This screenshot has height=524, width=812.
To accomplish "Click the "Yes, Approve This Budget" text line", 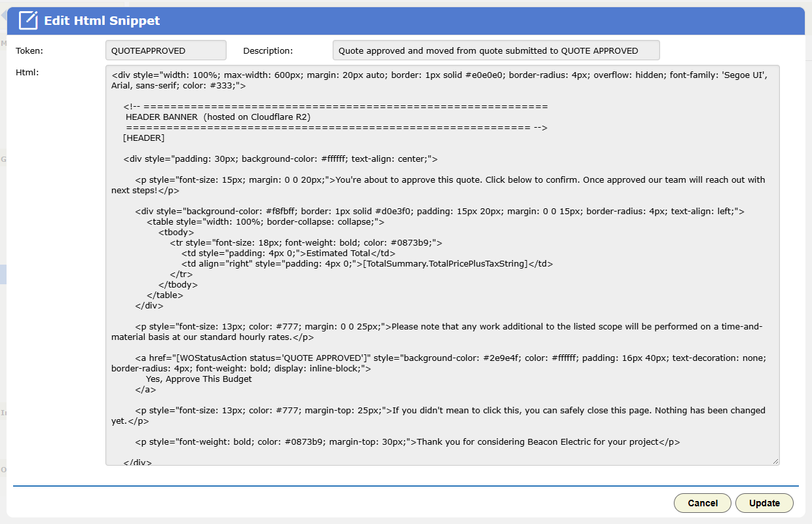I will point(199,379).
